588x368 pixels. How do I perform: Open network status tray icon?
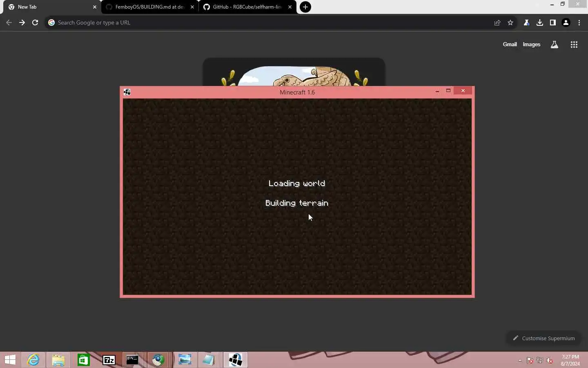pyautogui.click(x=540, y=361)
